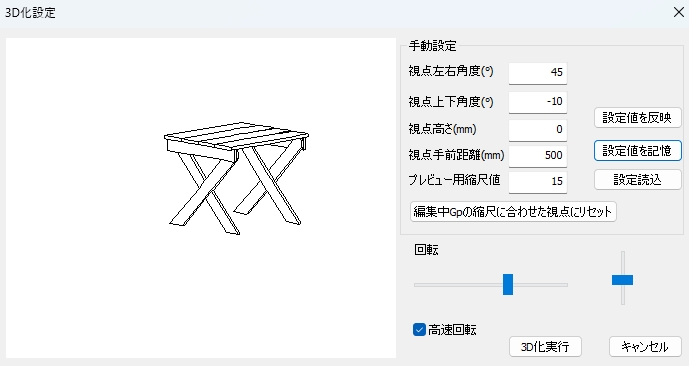Click the vertical rotation slider thumb
Image resolution: width=689 pixels, height=366 pixels.
pos(622,280)
